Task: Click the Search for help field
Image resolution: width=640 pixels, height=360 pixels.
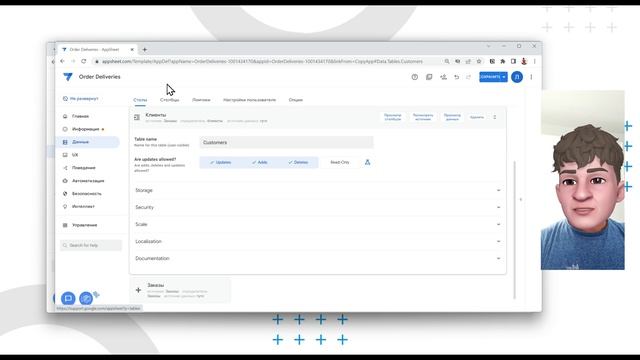Action: 91,245
